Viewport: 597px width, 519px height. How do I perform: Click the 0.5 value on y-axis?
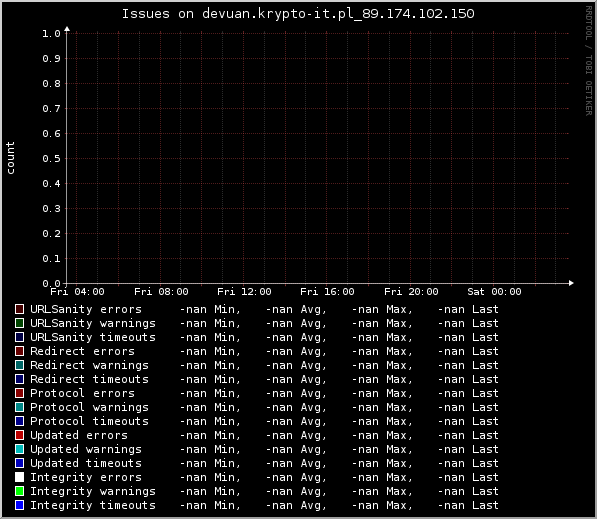(x=51, y=159)
